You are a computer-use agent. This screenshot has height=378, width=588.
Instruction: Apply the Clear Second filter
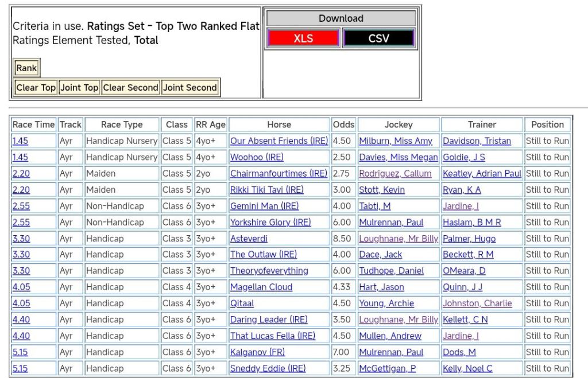130,88
